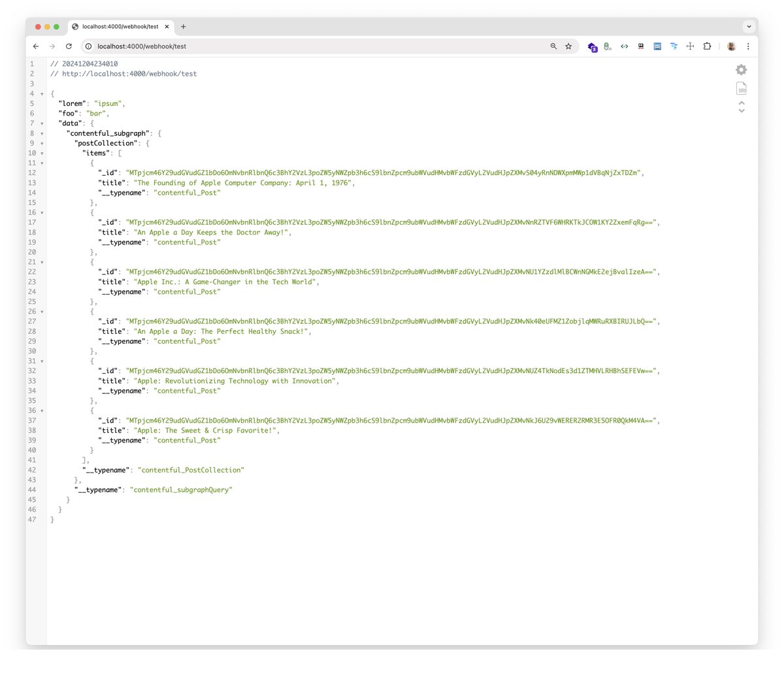
Task: Click the "ipsum" value
Action: pos(108,103)
